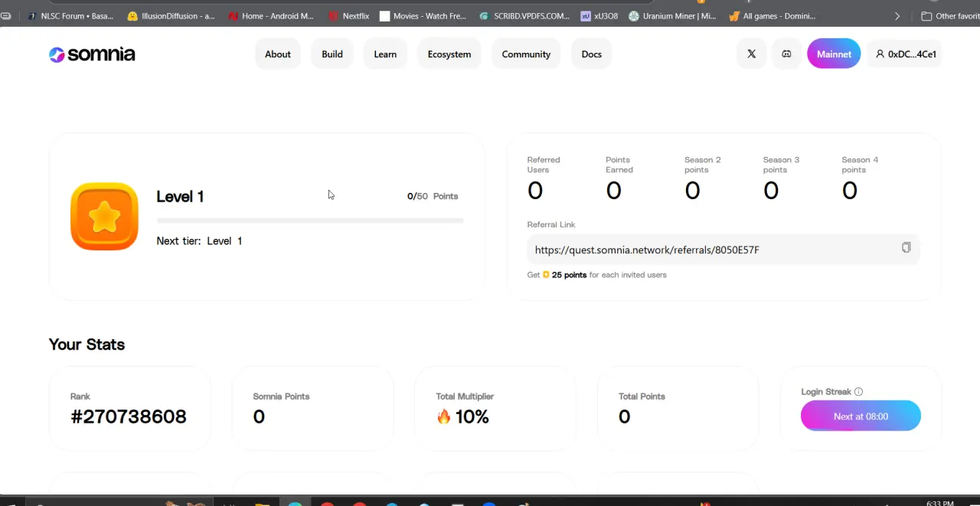The height and width of the screenshot is (506, 980).
Task: Click the Your Stats heading
Action: pyautogui.click(x=87, y=344)
